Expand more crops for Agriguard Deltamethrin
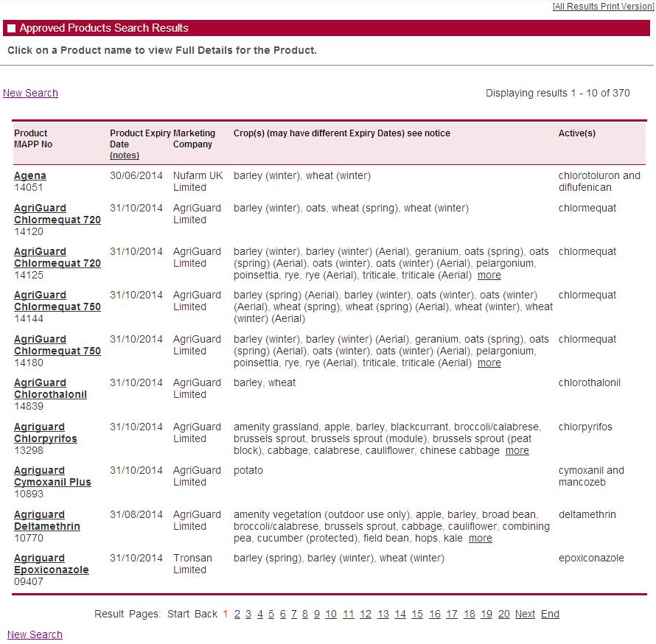The width and height of the screenshot is (656, 644). 480,538
